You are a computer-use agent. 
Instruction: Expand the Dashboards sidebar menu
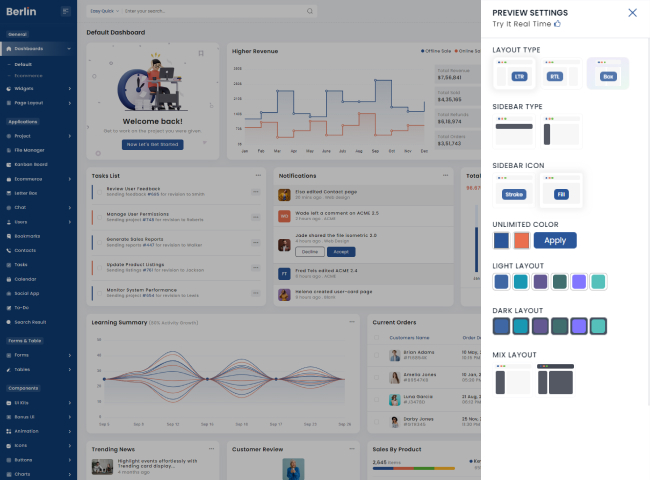(x=35, y=48)
